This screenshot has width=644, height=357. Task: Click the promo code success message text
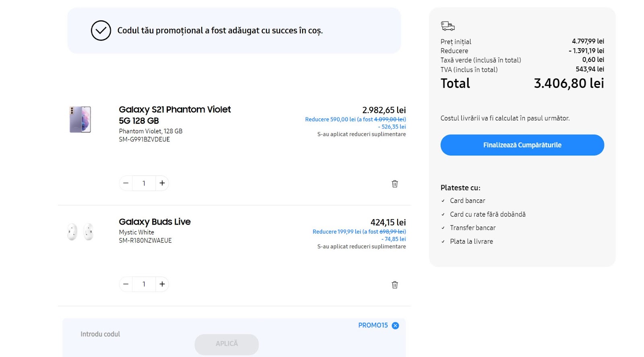(220, 31)
